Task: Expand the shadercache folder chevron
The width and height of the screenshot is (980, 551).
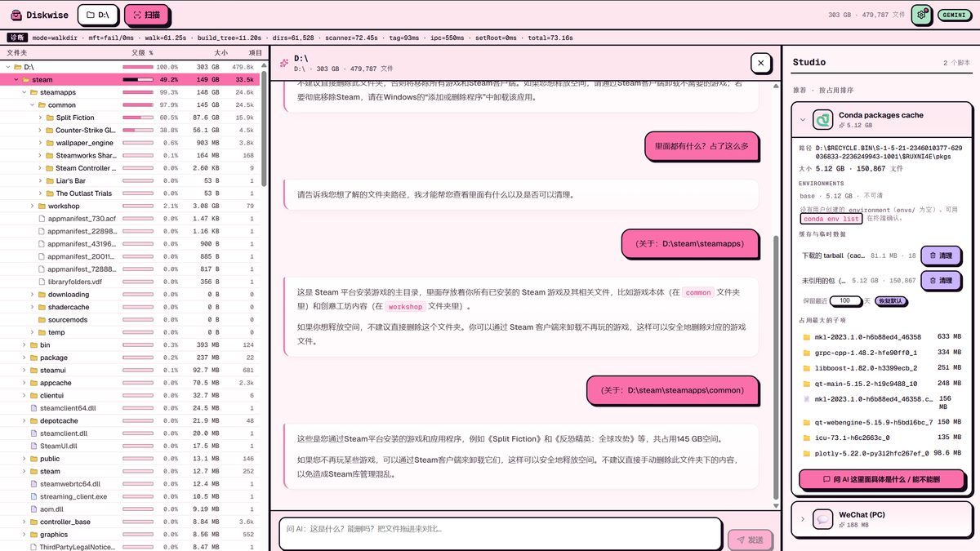Action: [32, 307]
